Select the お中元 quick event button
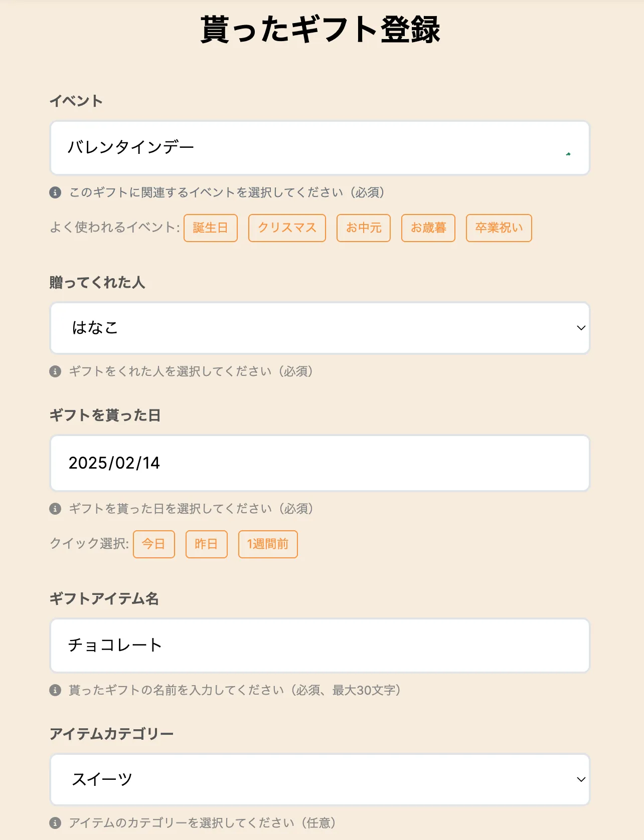The height and width of the screenshot is (840, 644). click(x=363, y=228)
